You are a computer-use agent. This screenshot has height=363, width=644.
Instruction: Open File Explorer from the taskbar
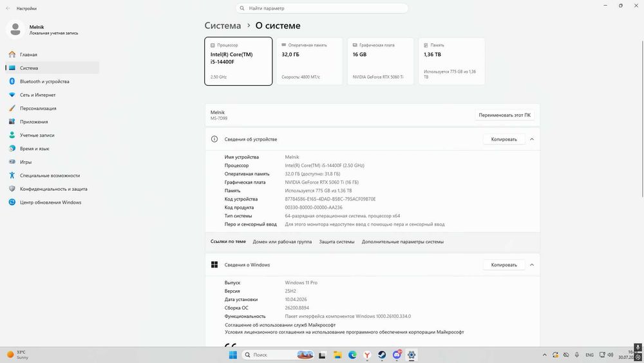[337, 355]
